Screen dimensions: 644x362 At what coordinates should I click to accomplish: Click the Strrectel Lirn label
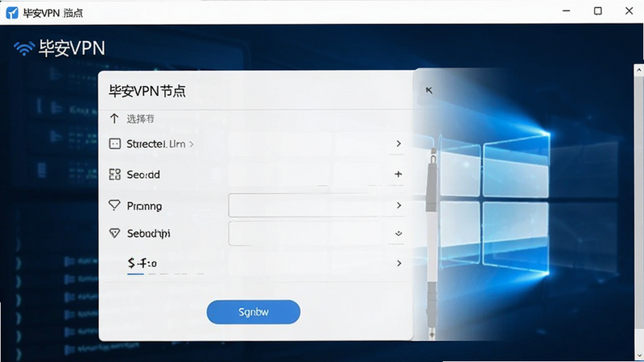(x=155, y=144)
